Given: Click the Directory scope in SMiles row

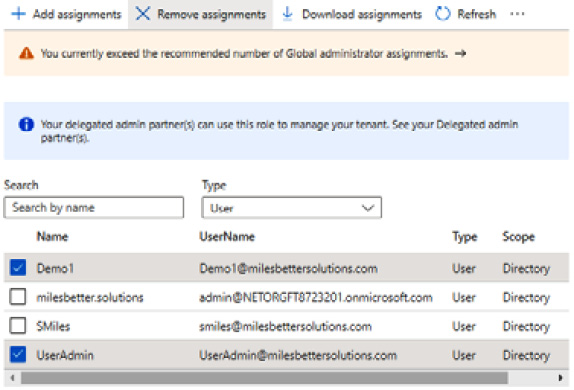Looking at the screenshot, I should [x=526, y=327].
